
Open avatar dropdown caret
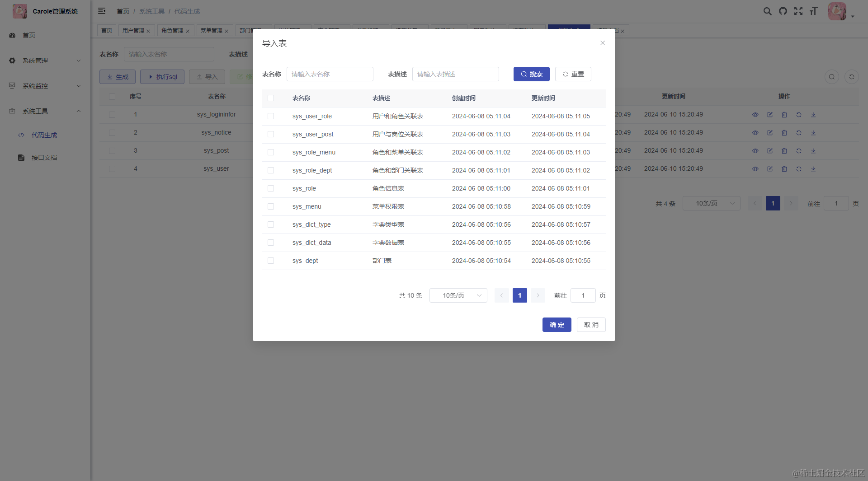853,16
